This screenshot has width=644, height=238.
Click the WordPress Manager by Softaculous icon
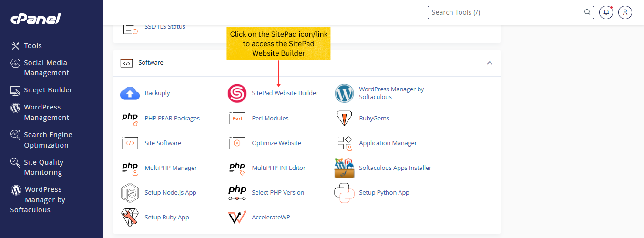pyautogui.click(x=344, y=93)
